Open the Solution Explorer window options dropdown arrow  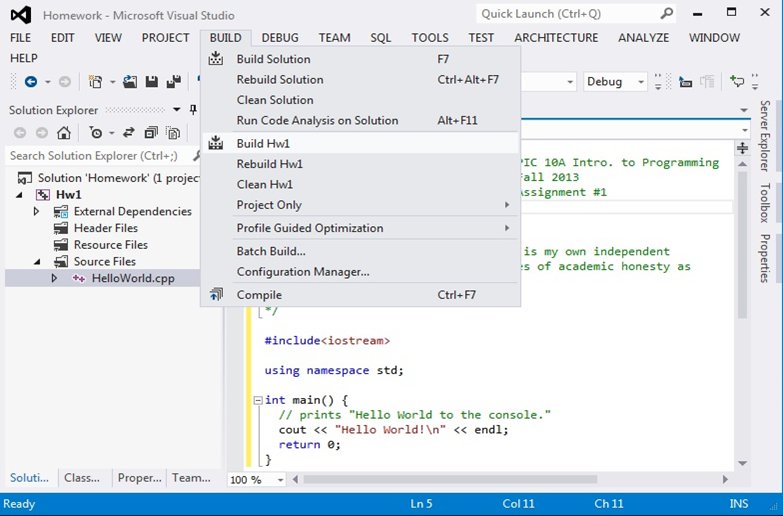(x=177, y=109)
